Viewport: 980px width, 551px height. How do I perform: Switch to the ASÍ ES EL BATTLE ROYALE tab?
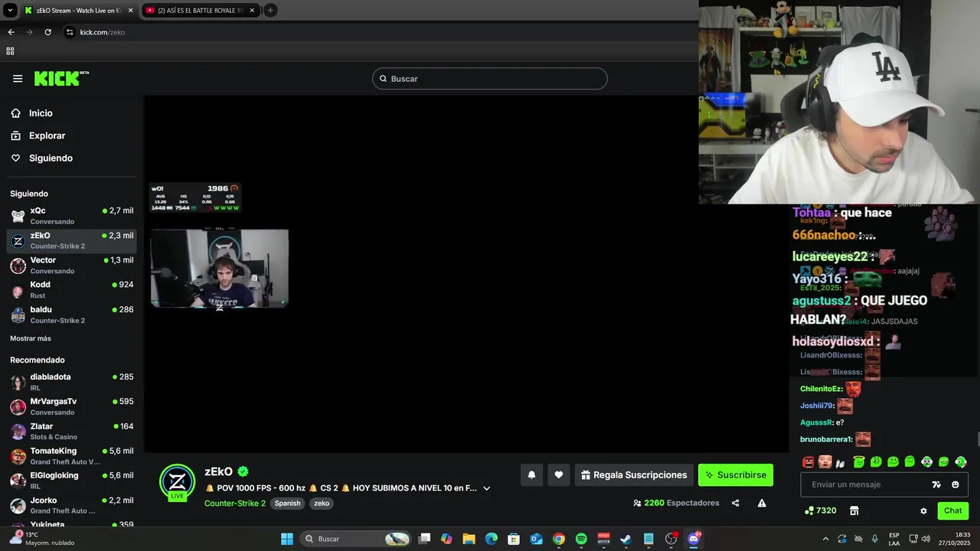point(199,11)
